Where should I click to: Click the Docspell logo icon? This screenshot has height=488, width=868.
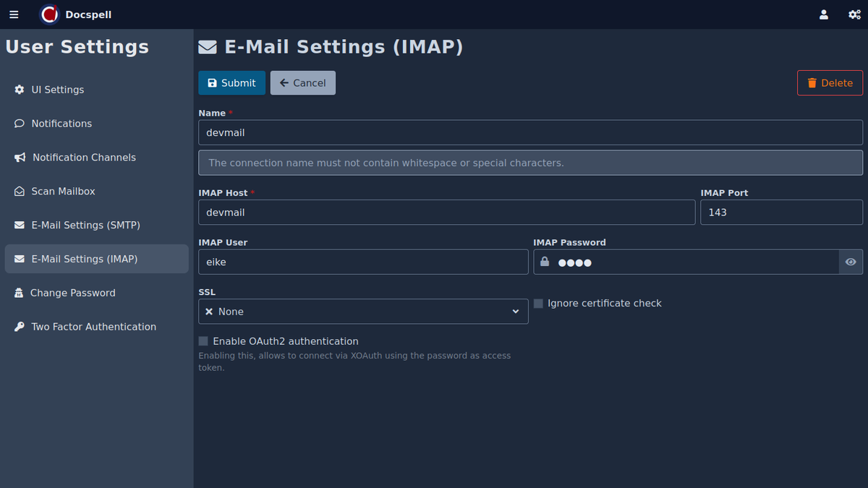pos(49,14)
